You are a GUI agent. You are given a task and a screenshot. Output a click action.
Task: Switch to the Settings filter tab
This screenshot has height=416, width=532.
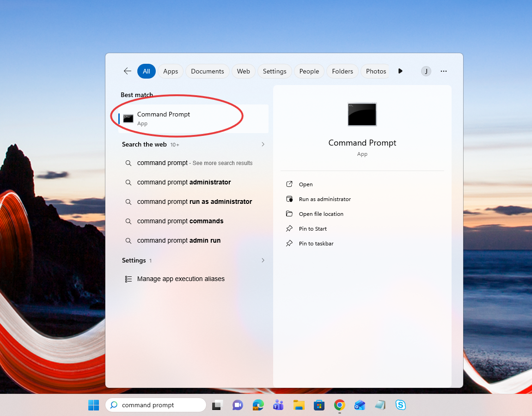click(275, 71)
